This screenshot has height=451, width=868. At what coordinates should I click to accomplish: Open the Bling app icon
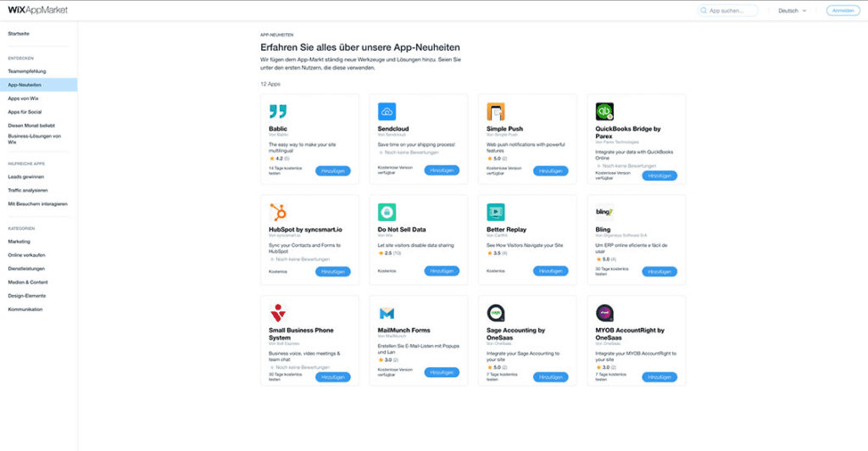604,212
